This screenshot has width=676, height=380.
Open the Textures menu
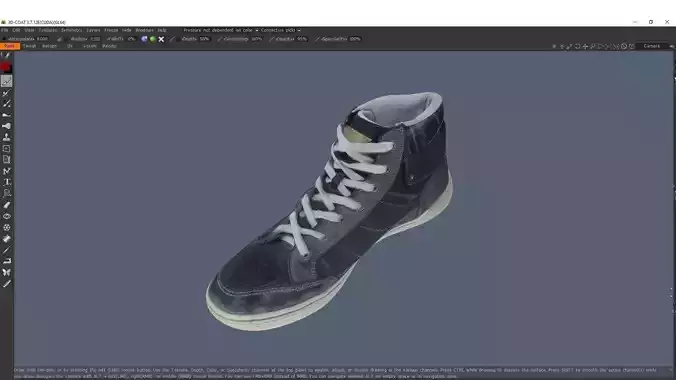(47, 30)
